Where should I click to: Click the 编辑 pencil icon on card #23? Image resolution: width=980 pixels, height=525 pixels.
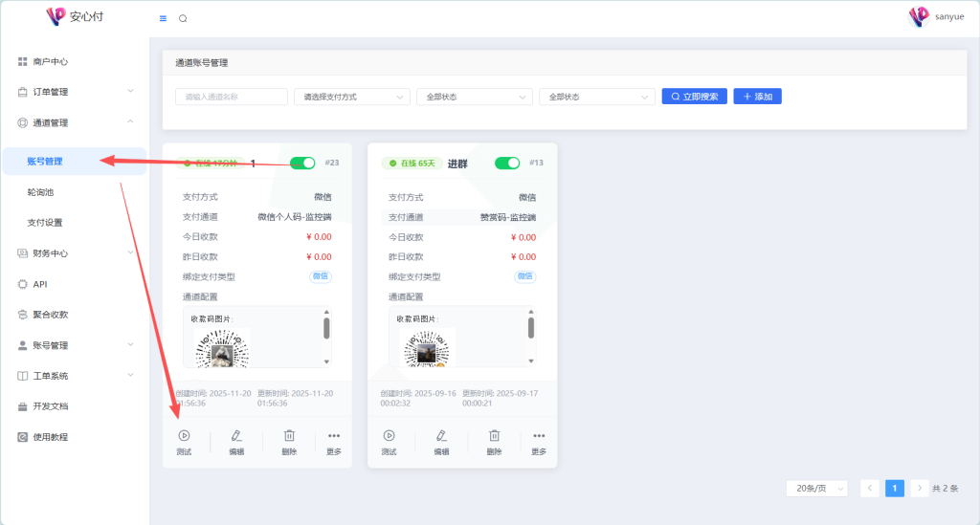pos(236,436)
